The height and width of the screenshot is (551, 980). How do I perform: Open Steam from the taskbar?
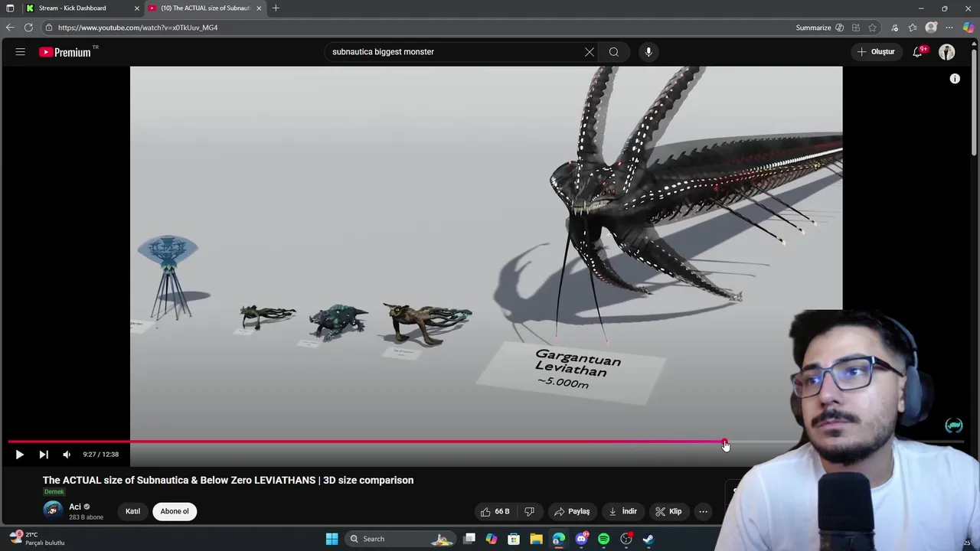coord(648,539)
